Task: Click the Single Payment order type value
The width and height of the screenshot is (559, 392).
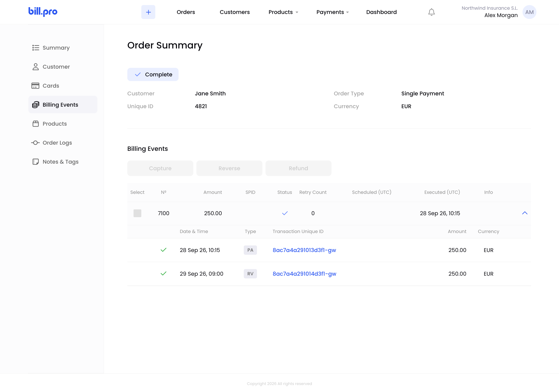Action: pyautogui.click(x=423, y=93)
